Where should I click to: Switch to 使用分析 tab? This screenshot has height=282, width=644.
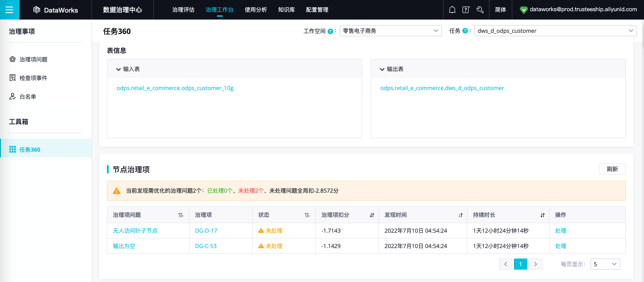256,10
